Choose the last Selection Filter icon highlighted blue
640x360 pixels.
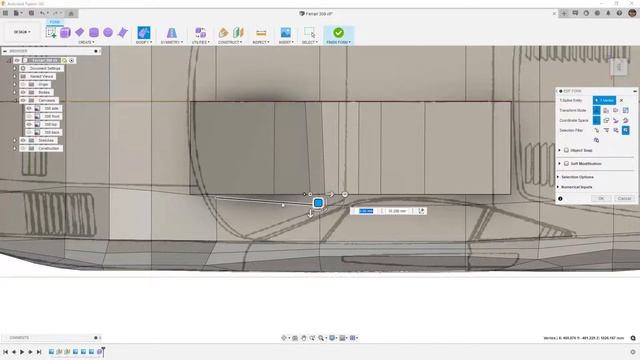coord(626,130)
